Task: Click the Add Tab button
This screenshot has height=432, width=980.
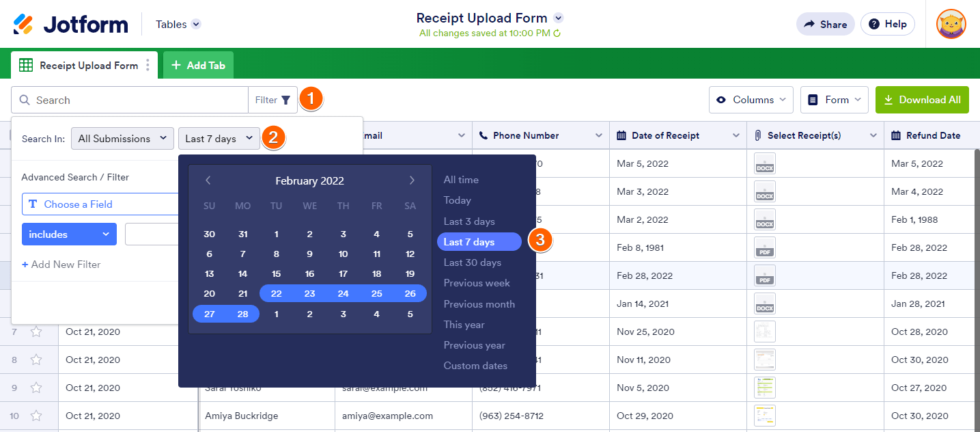Action: [198, 66]
